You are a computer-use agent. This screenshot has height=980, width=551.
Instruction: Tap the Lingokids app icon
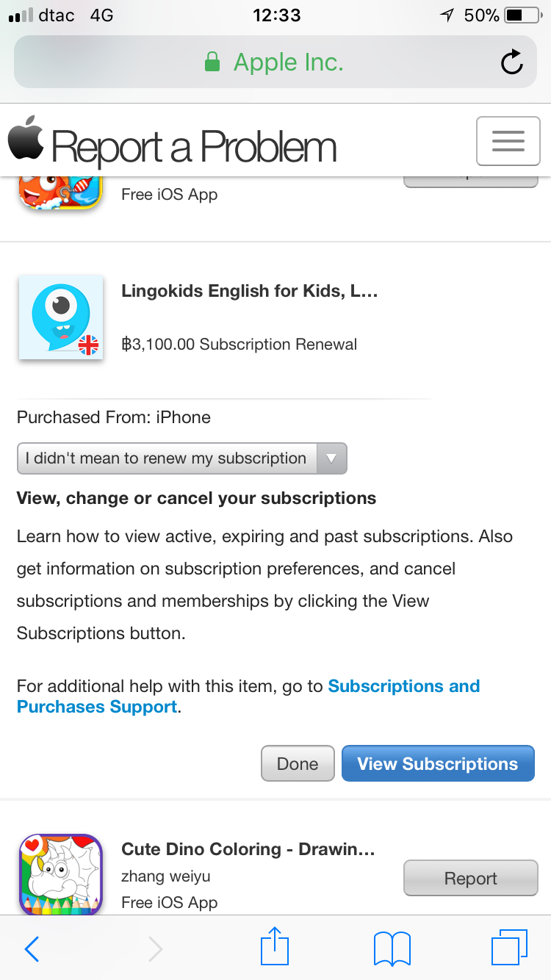click(61, 317)
